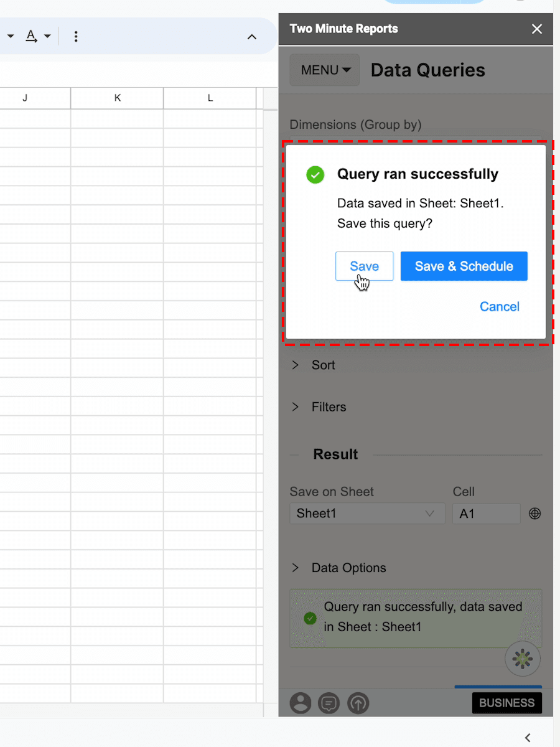Collapse the toolbar with the up chevron
Viewport: 560px width, 747px height.
(252, 37)
